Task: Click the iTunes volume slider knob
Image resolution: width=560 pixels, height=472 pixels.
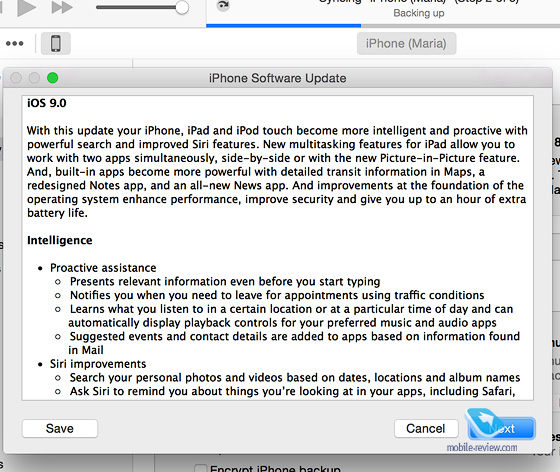Action: [x=182, y=7]
